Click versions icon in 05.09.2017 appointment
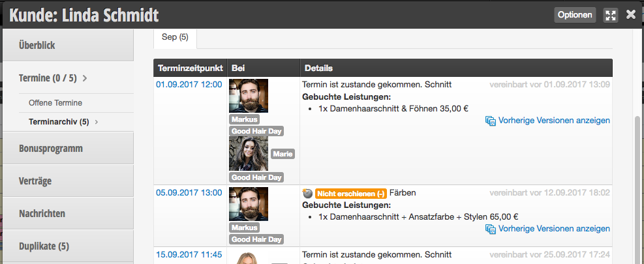 point(491,229)
